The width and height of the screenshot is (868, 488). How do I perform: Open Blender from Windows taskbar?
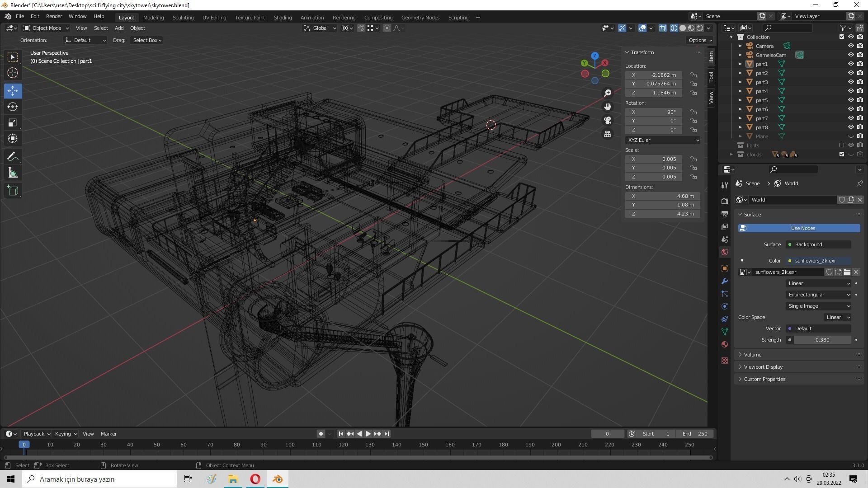278,479
